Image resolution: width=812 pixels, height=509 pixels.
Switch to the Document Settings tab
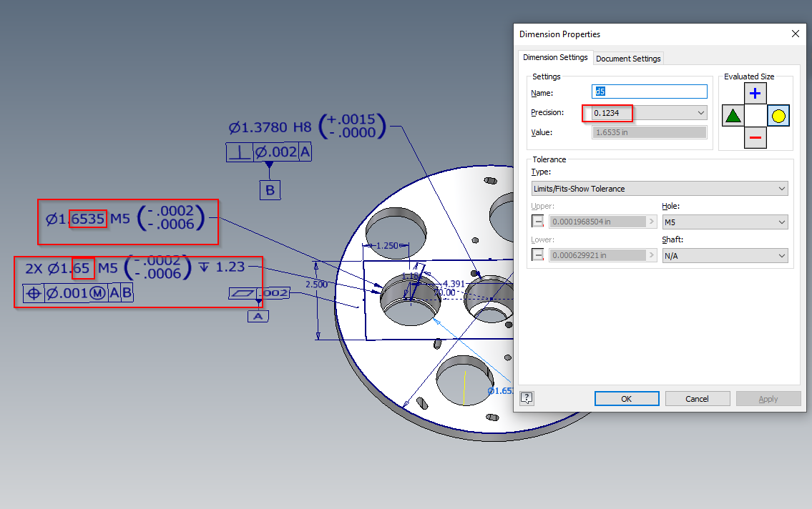pyautogui.click(x=628, y=59)
